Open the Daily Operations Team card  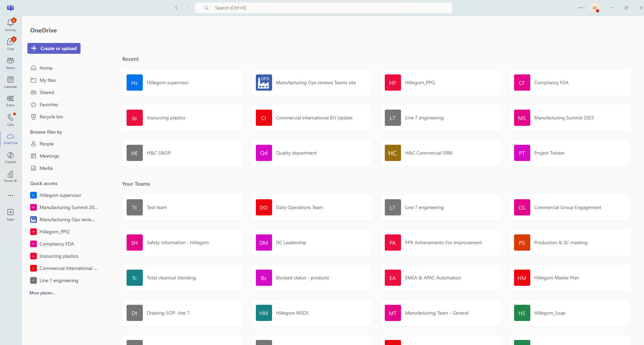tap(312, 207)
